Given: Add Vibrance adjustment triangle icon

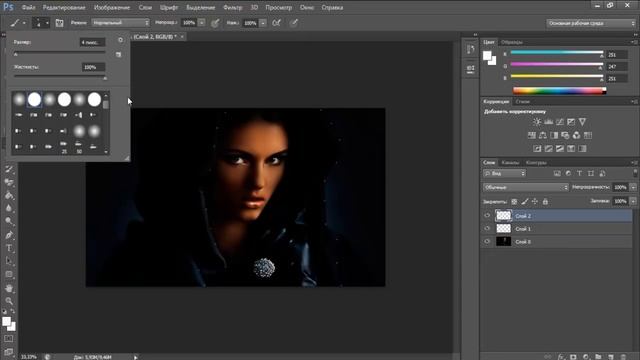Looking at the screenshot, I should 582,122.
